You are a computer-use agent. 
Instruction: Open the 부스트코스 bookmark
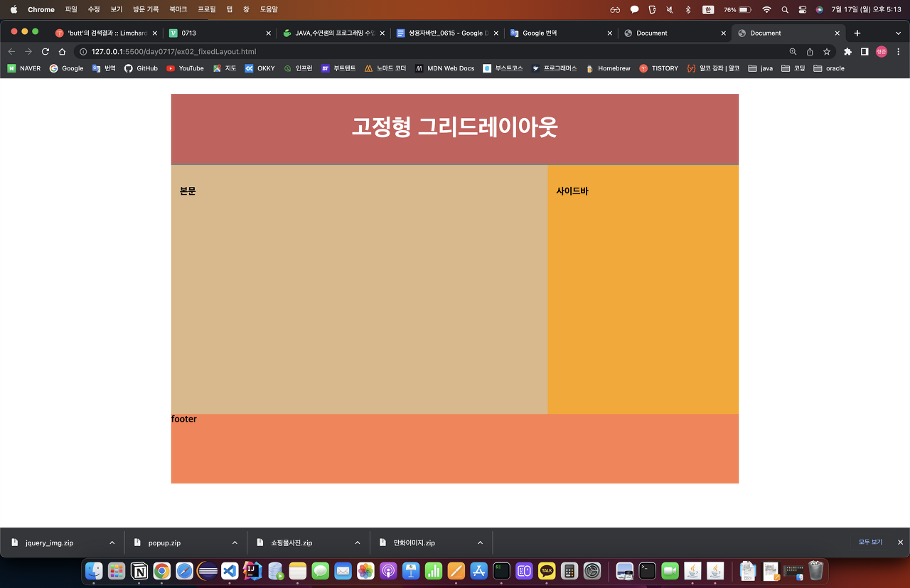coord(503,68)
